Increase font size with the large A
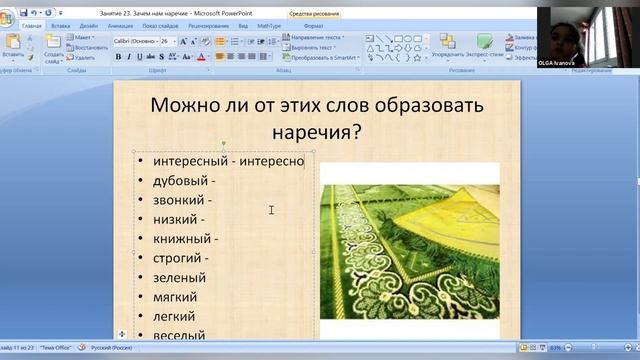640x360 pixels. (183, 41)
